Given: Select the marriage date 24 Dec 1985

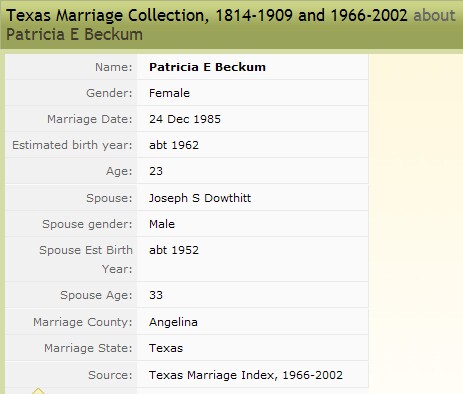Looking at the screenshot, I should (185, 119).
